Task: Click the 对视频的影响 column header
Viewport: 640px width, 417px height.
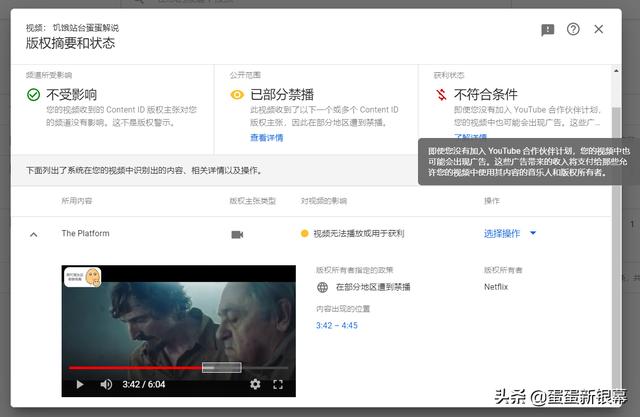Action: (x=324, y=201)
